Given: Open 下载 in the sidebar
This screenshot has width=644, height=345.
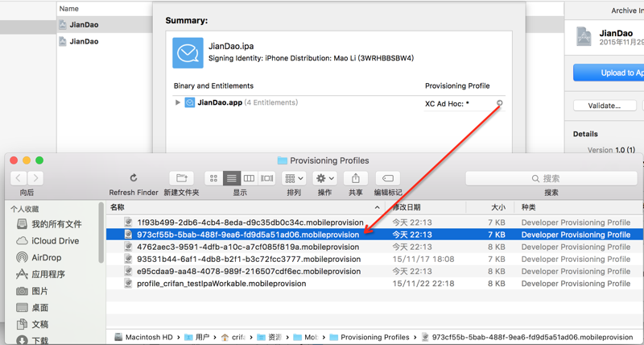Looking at the screenshot, I should (32, 340).
